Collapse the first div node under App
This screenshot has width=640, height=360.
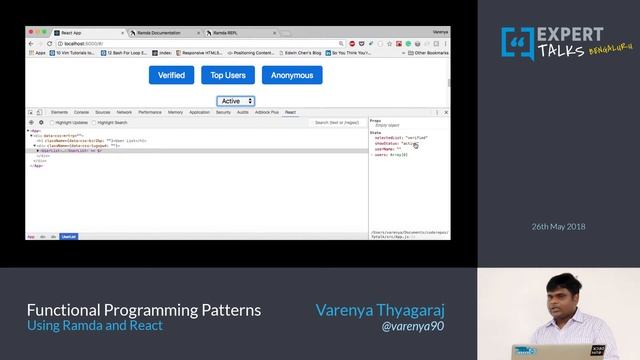point(31,136)
